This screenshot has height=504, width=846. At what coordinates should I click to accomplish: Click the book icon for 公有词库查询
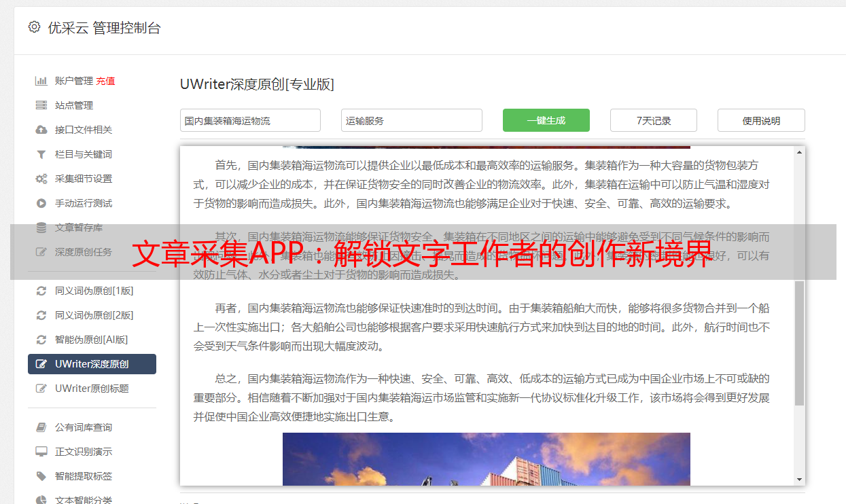(41, 427)
